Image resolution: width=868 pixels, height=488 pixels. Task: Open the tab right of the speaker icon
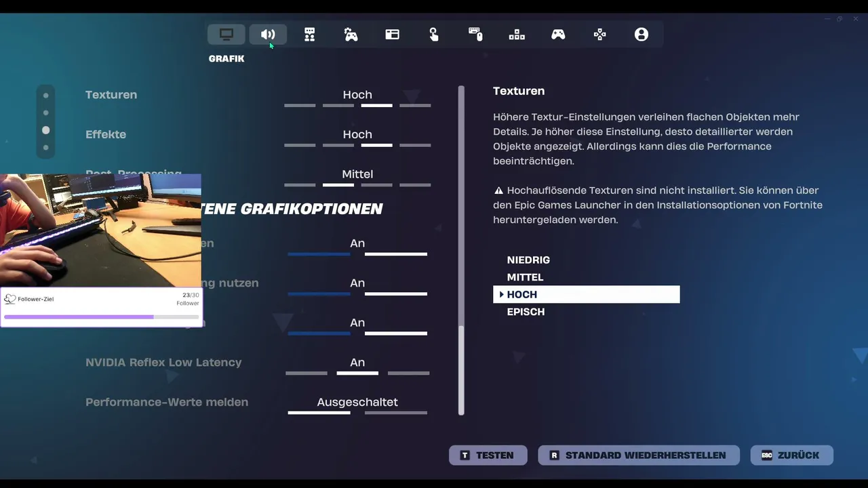pyautogui.click(x=309, y=35)
